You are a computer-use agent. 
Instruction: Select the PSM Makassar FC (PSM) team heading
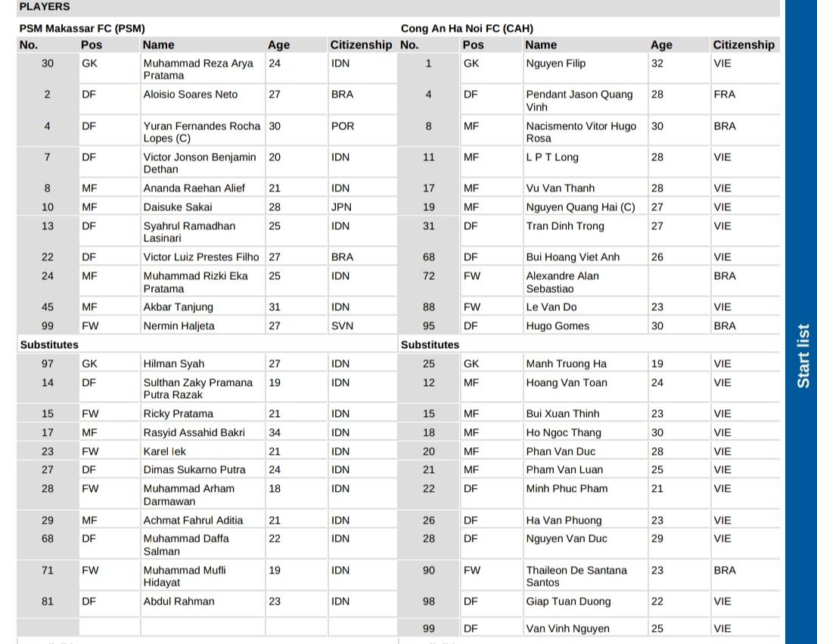click(82, 29)
